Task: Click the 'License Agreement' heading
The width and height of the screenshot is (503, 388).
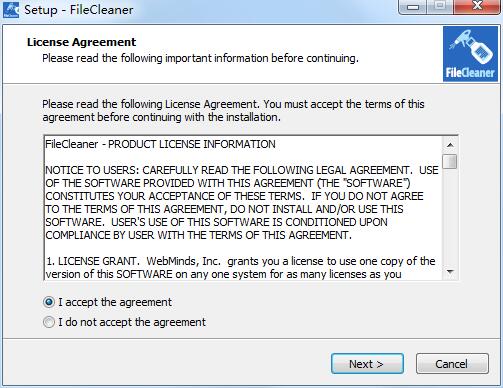Action: tap(81, 42)
